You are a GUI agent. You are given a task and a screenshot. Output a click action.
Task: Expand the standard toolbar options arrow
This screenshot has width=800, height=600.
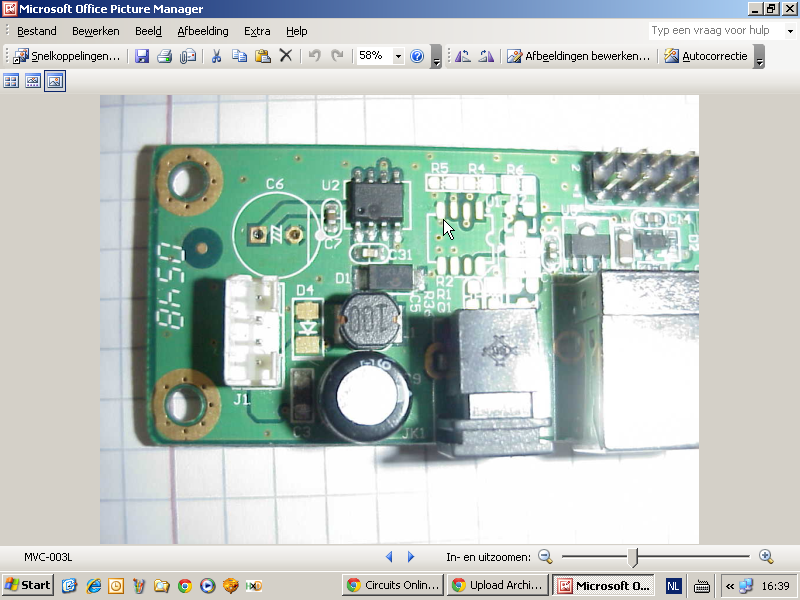(436, 58)
